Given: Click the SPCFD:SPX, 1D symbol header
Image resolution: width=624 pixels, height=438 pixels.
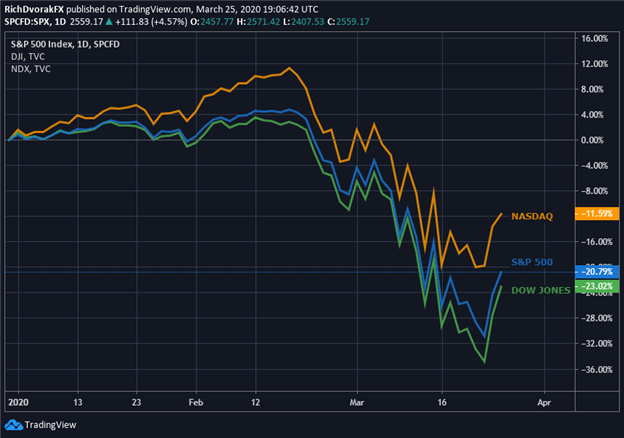Looking at the screenshot, I should (35, 21).
